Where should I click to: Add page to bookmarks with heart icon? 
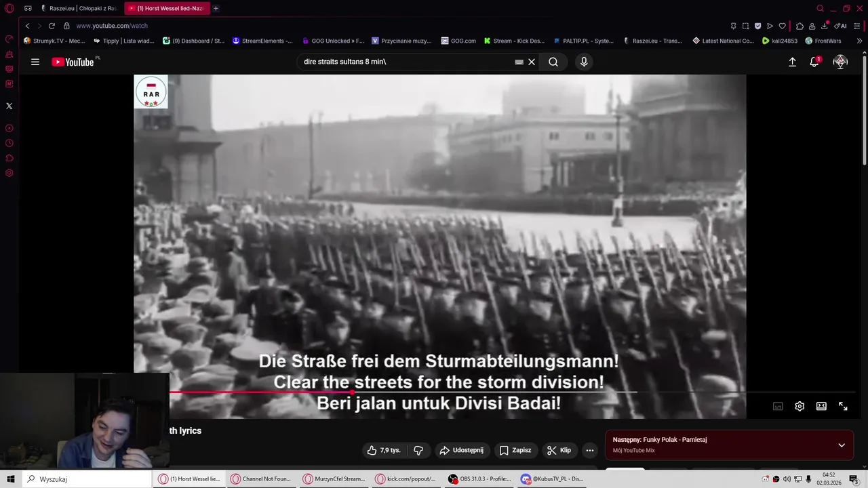tap(782, 26)
